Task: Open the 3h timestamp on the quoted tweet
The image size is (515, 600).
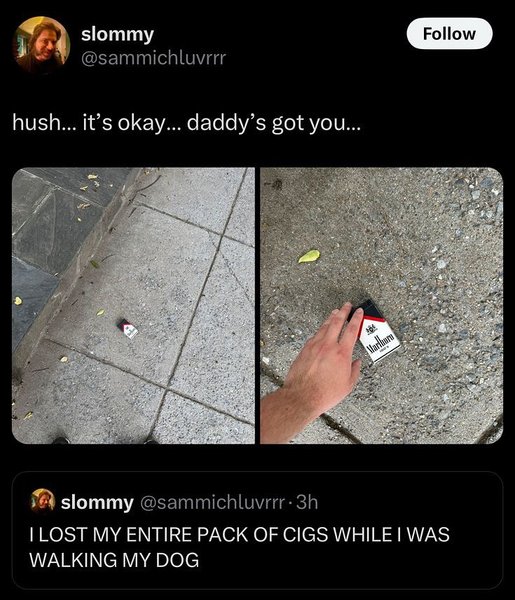Action: pos(308,502)
